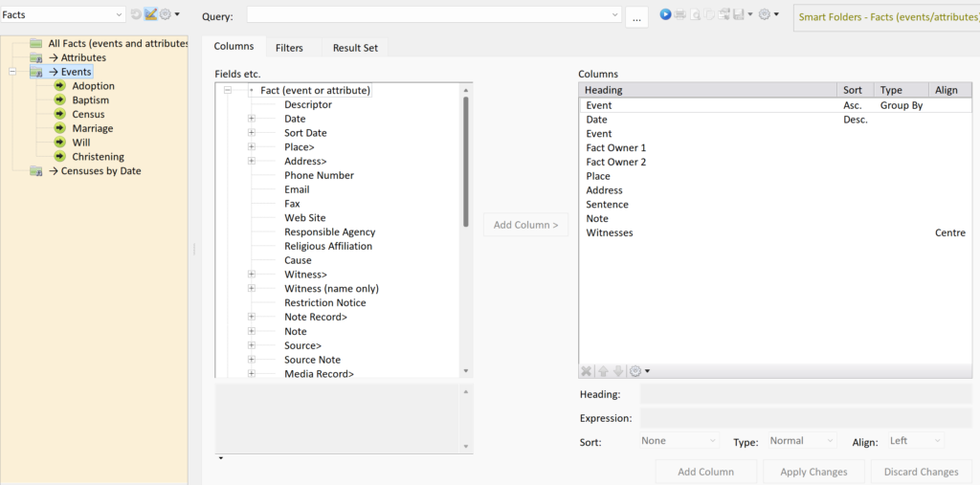Select the Fact Owner 1 column row
Screen dimensions: 980x485
point(775,147)
